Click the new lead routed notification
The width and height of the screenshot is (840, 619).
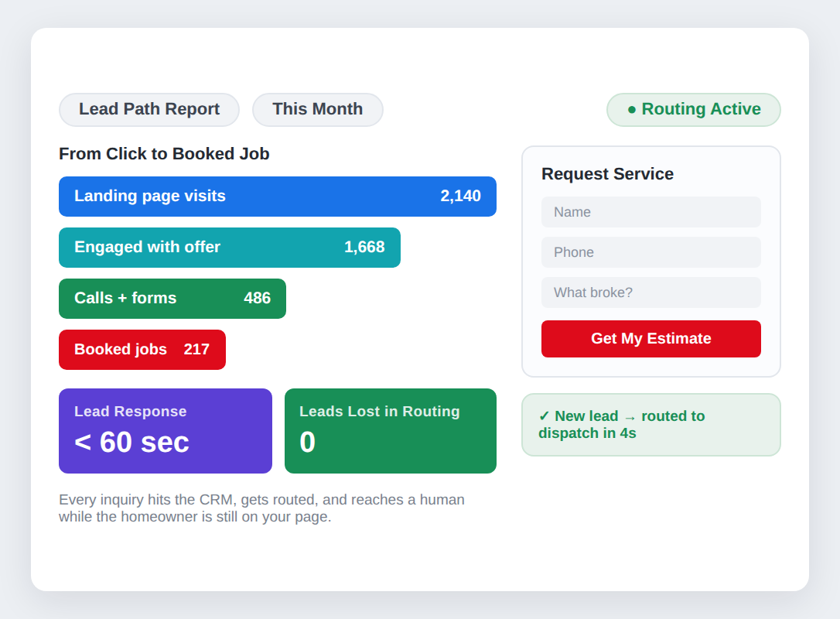click(651, 425)
